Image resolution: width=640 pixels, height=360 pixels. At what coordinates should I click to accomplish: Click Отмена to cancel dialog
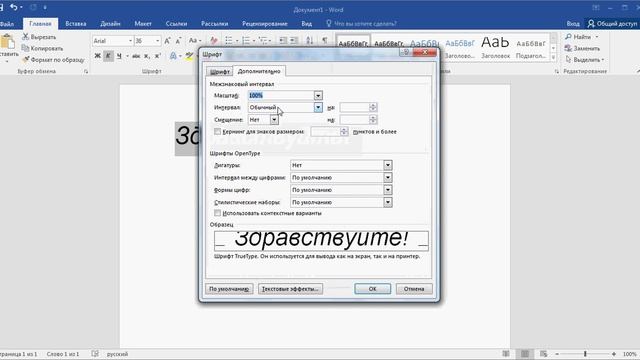(414, 289)
